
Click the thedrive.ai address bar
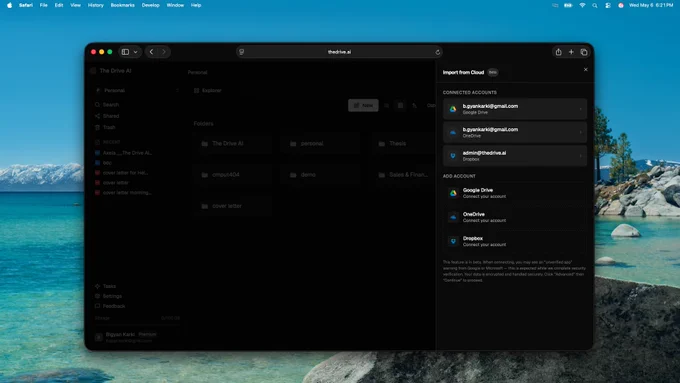click(339, 52)
